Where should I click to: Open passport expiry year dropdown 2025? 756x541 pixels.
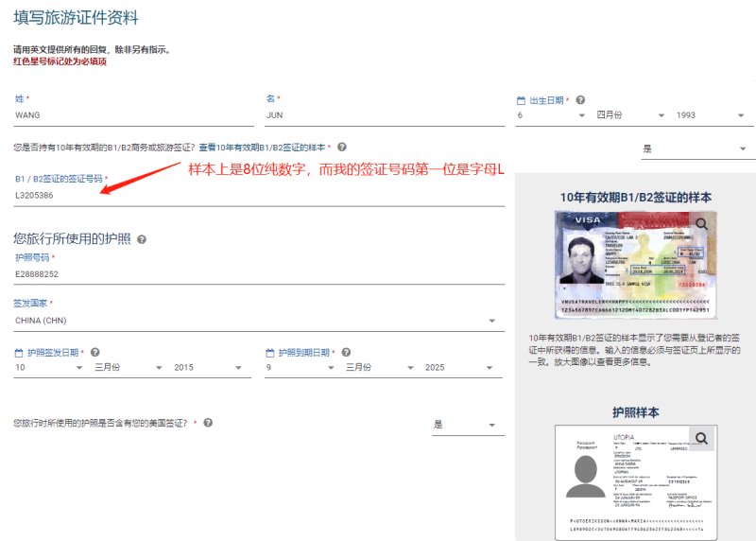coord(459,367)
